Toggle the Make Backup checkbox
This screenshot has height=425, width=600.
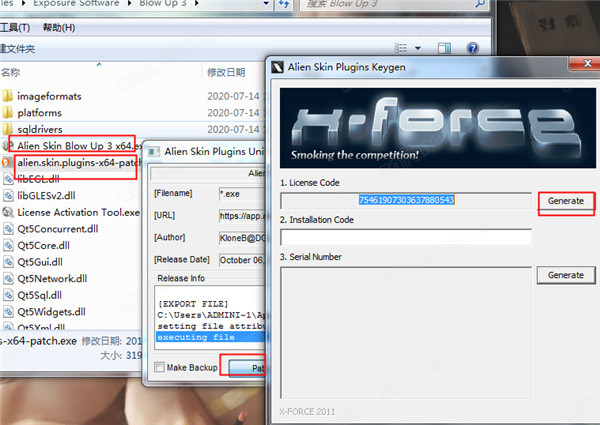click(159, 367)
